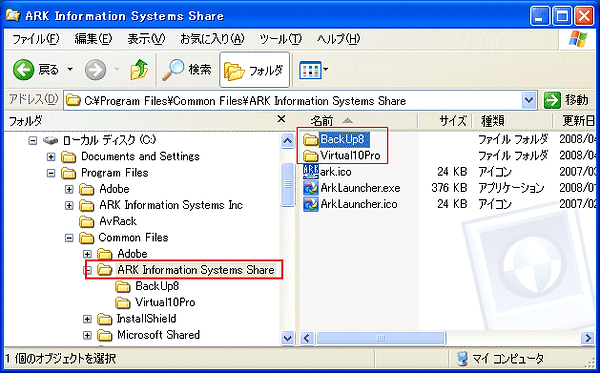The width and height of the screenshot is (600, 373).
Task: Minimize the ARK Information Systems Share window
Action: (540, 17)
